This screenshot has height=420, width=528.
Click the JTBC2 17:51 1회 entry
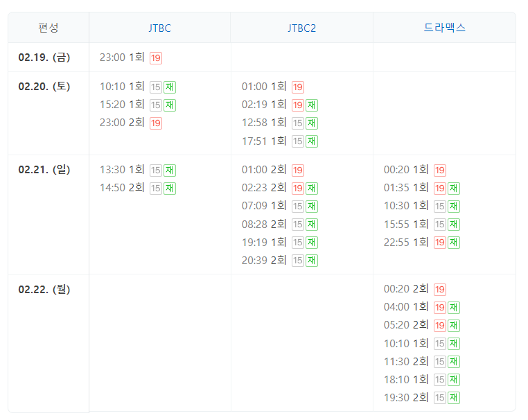point(264,141)
